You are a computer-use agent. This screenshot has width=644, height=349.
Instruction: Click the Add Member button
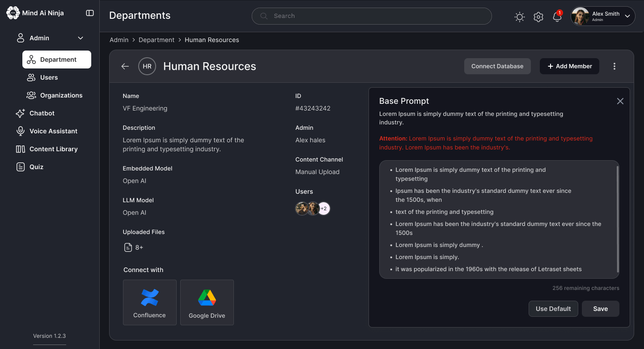click(x=569, y=66)
